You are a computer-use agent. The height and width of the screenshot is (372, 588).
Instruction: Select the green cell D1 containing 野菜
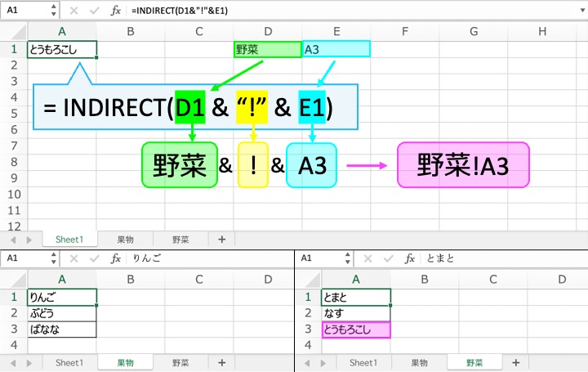[x=267, y=49]
